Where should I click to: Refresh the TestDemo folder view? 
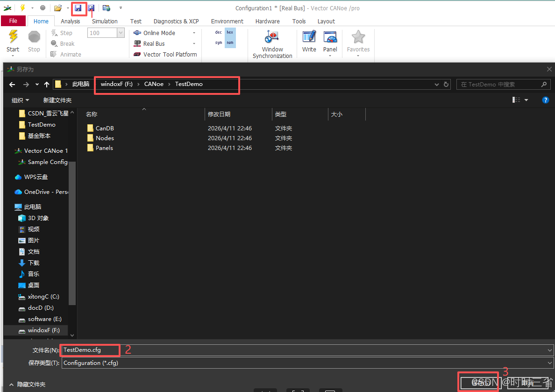tap(446, 84)
